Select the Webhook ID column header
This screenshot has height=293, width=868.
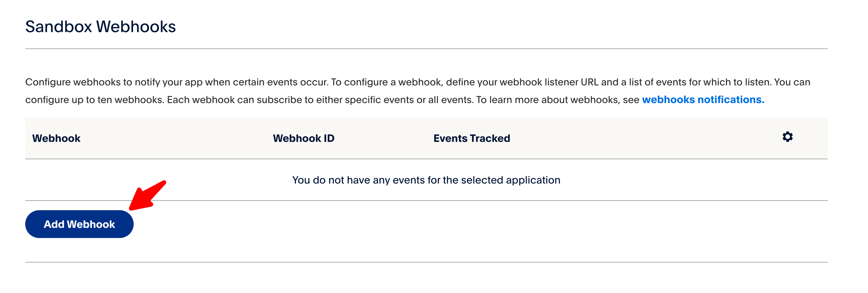tap(303, 138)
